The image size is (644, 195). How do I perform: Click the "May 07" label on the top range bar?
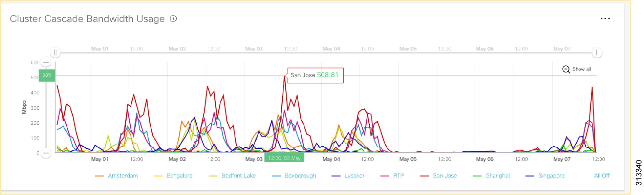562,49
